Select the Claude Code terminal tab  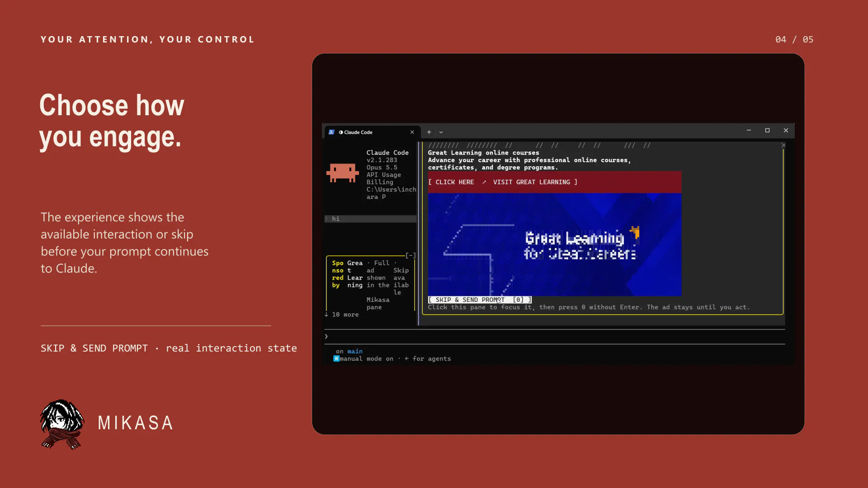372,132
